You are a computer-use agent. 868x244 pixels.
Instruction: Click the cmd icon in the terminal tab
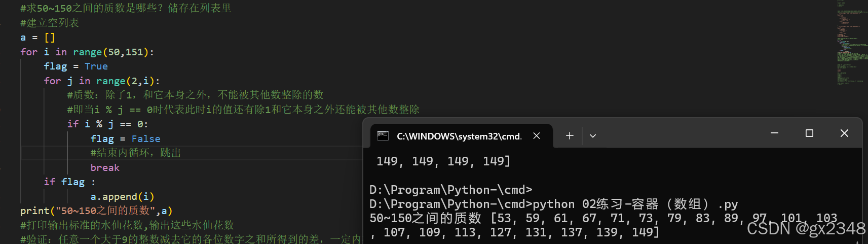click(x=383, y=136)
